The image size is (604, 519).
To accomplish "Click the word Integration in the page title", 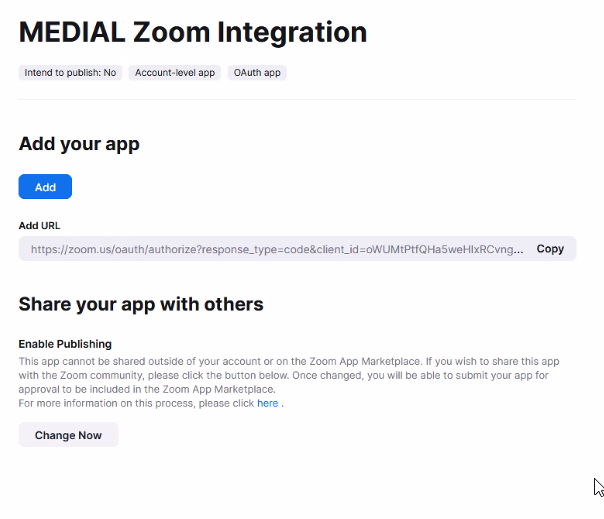I will pos(292,34).
